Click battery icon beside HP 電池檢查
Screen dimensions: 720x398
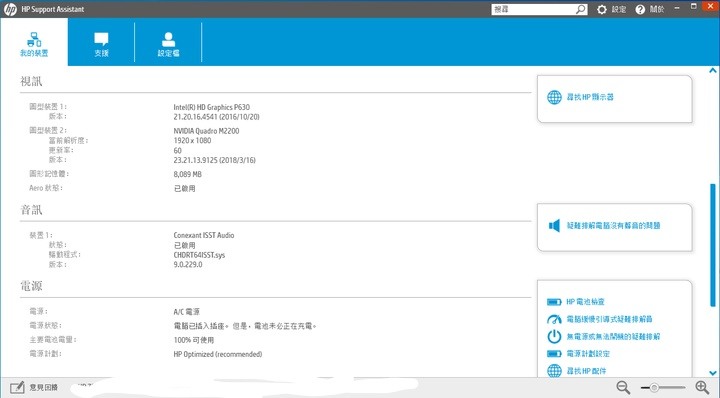pyautogui.click(x=554, y=302)
